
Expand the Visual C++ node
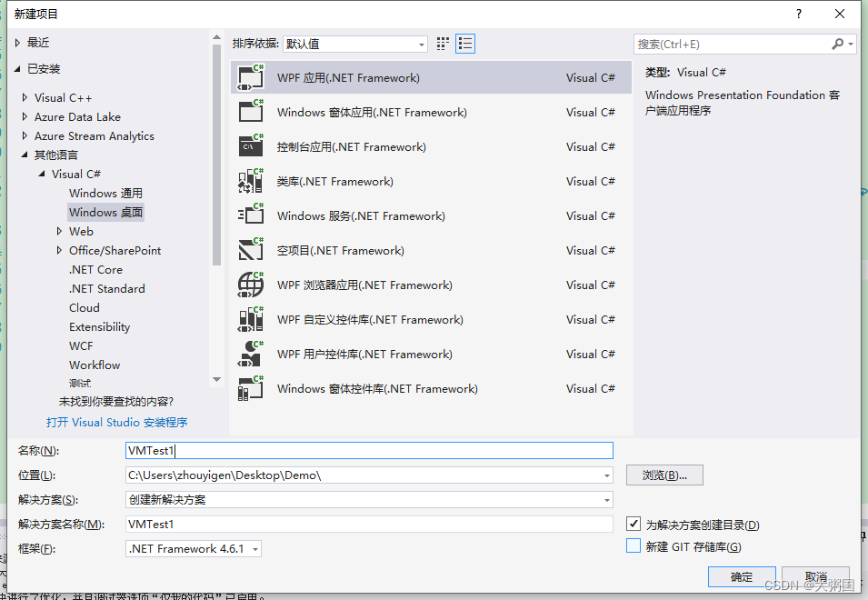point(25,97)
